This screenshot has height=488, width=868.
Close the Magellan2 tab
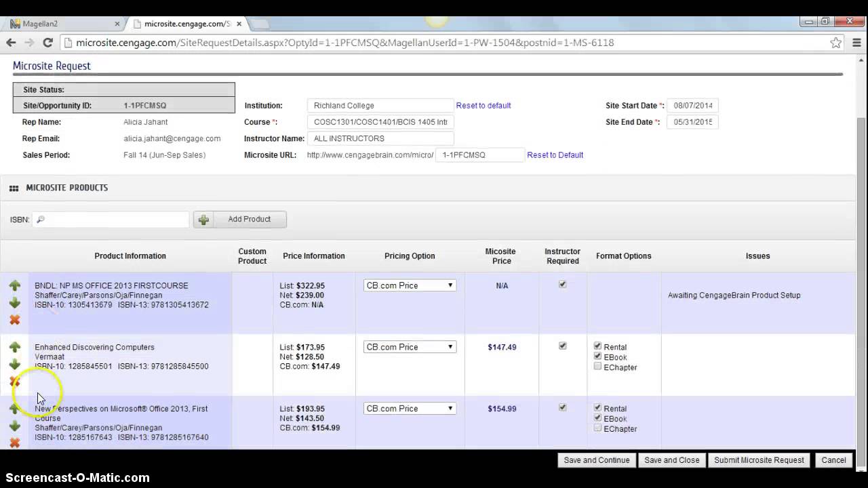pyautogui.click(x=117, y=24)
